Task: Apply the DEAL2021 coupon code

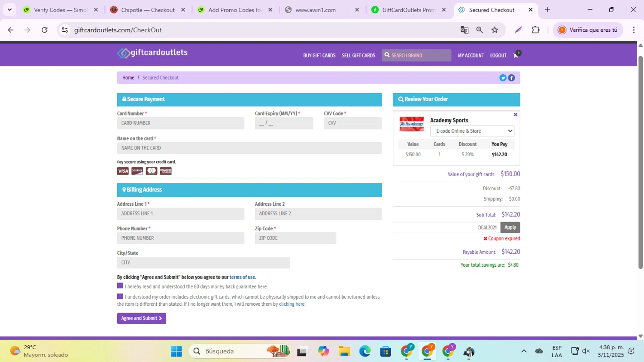Action: (x=510, y=227)
